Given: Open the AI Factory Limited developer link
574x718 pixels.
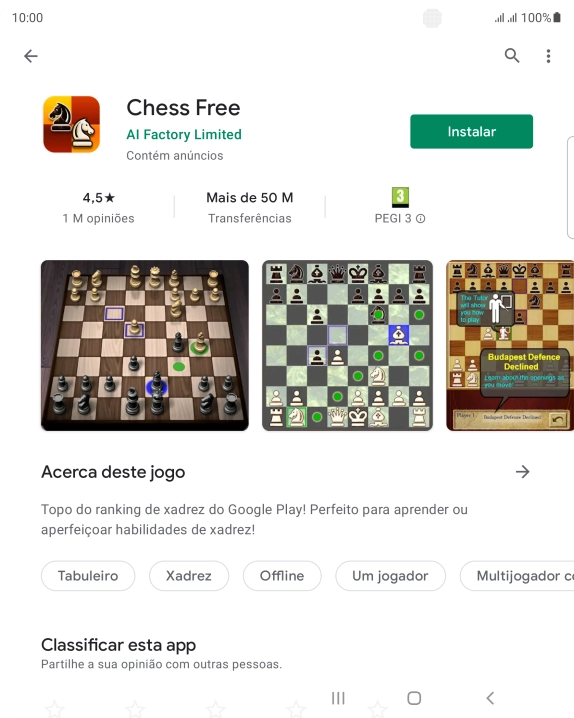Looking at the screenshot, I should pos(184,134).
